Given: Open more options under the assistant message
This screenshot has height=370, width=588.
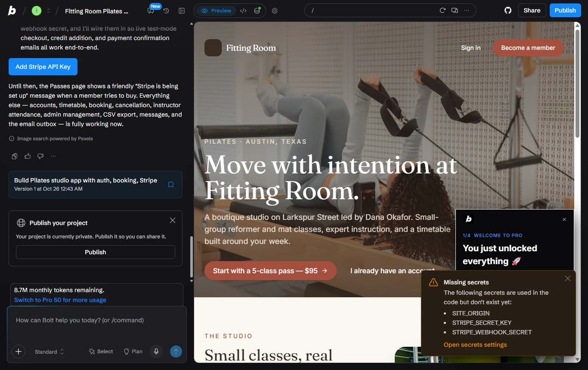Looking at the screenshot, I should (53, 156).
